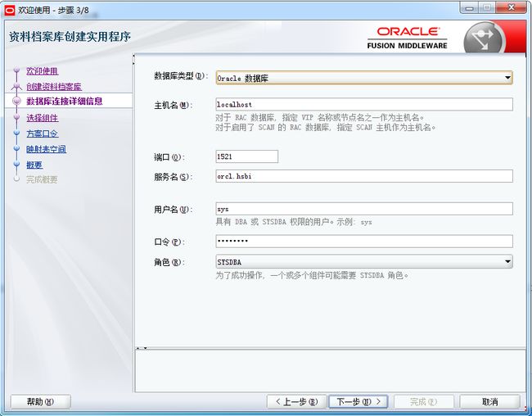Click the Oracle Fusion Middleware logo
Image resolution: width=532 pixels, height=416 pixels.
pos(407,38)
